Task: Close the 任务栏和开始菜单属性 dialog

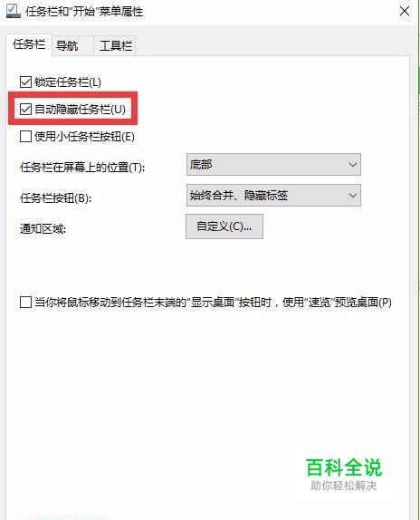Action: tap(405, 11)
